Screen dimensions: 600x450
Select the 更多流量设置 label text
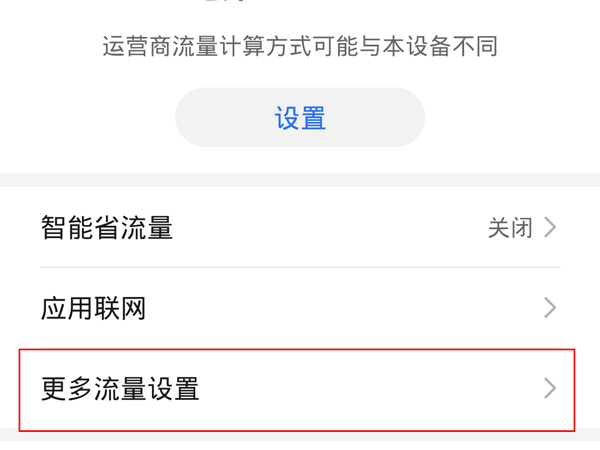121,388
